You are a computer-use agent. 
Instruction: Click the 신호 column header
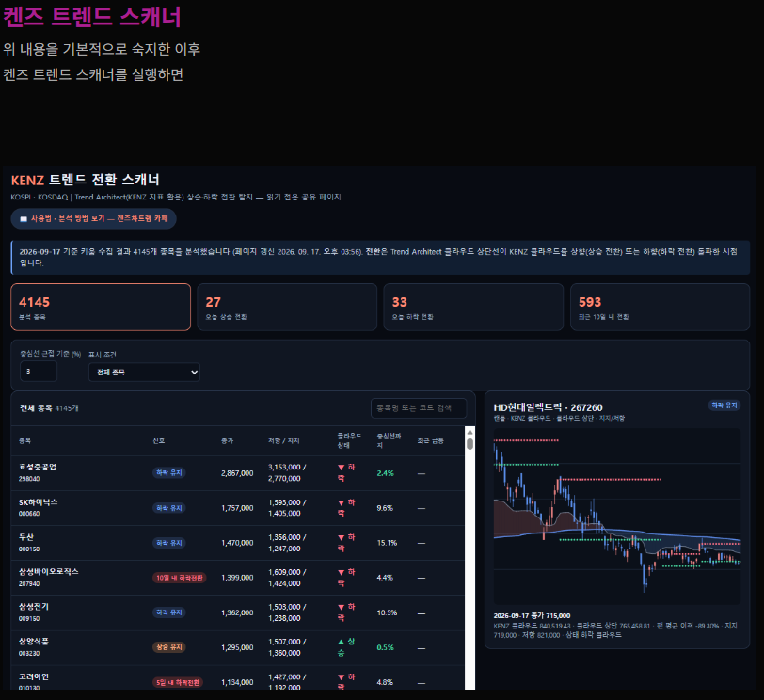point(159,441)
